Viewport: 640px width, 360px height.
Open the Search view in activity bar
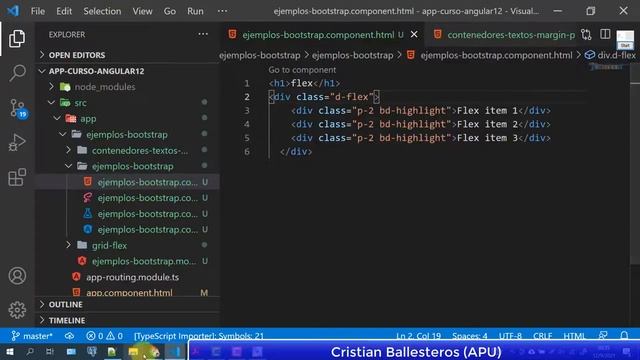coord(17,73)
